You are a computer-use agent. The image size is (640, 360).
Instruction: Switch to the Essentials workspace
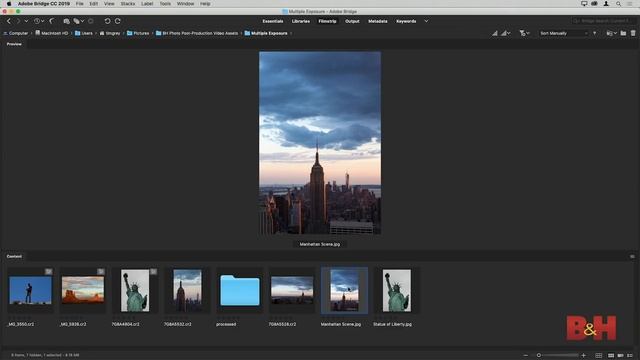(273, 21)
